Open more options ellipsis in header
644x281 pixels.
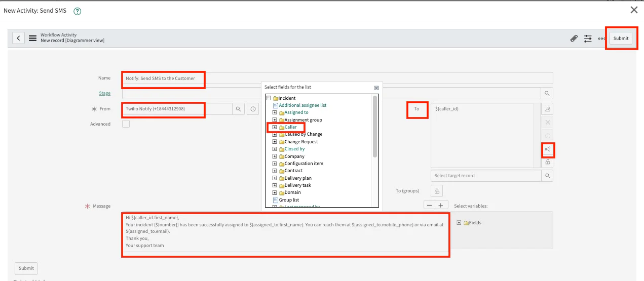pos(601,38)
